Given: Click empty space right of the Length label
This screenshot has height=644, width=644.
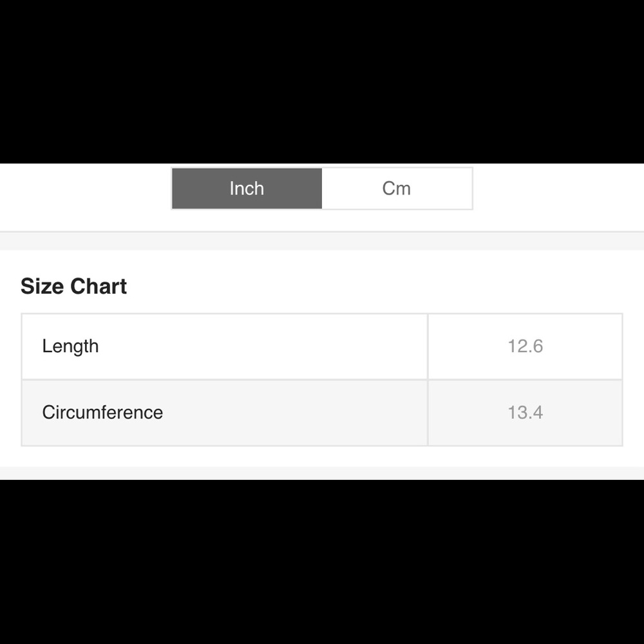Looking at the screenshot, I should 270,346.
